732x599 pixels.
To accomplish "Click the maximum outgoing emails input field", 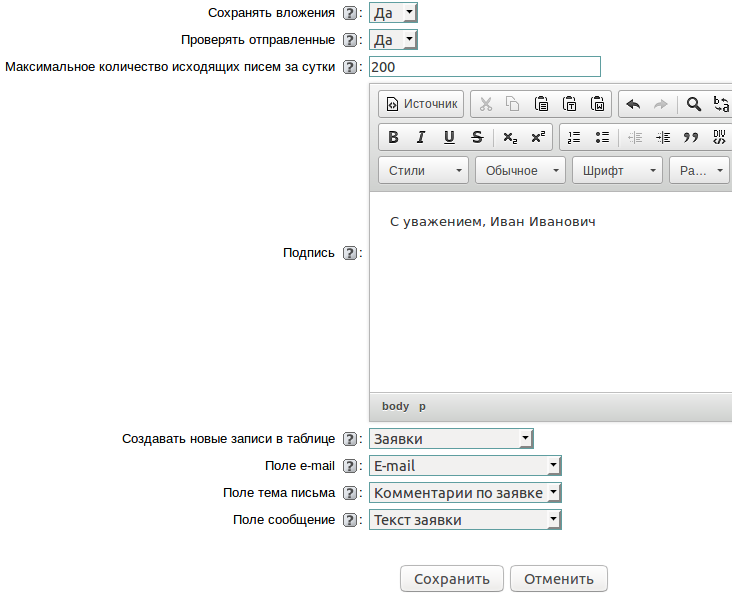I will click(x=484, y=67).
